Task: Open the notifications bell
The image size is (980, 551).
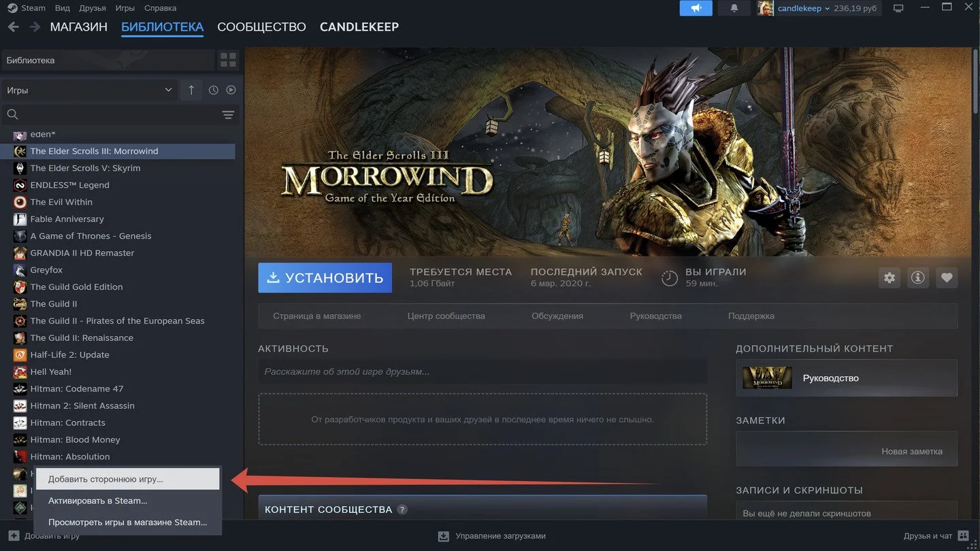Action: [734, 8]
